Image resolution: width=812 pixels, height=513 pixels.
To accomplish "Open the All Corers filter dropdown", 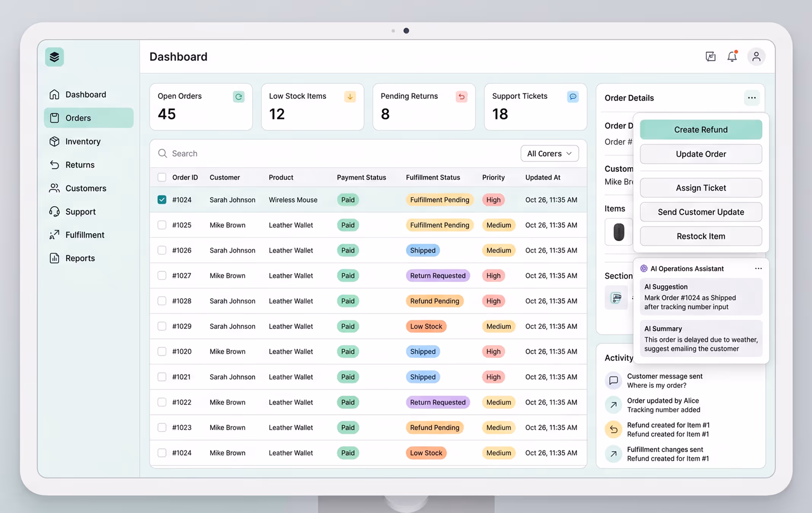I will tap(550, 153).
